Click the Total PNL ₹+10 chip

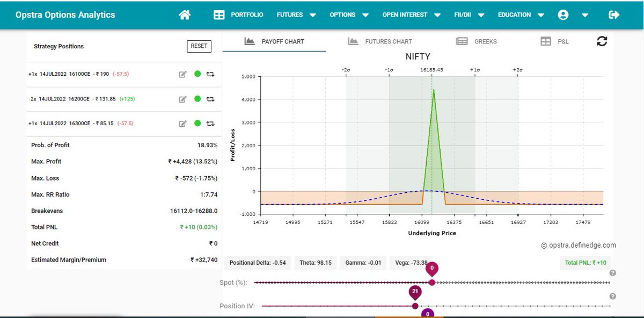click(586, 263)
